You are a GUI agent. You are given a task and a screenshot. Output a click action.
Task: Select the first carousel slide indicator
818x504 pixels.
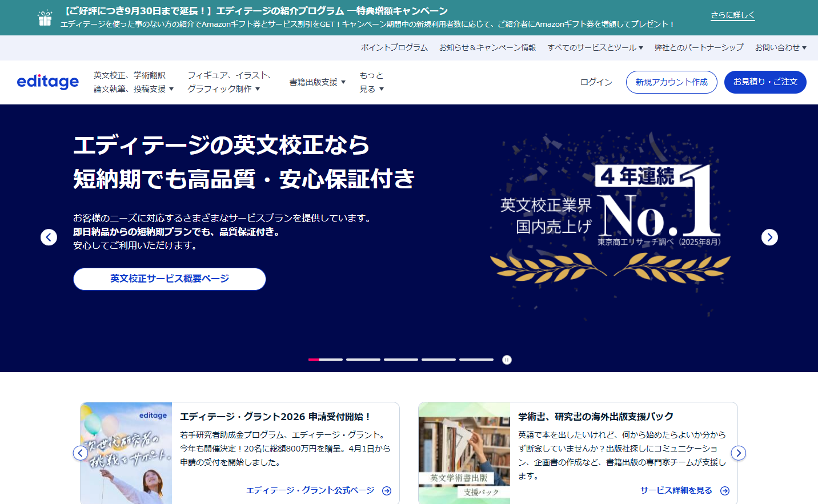(x=326, y=360)
